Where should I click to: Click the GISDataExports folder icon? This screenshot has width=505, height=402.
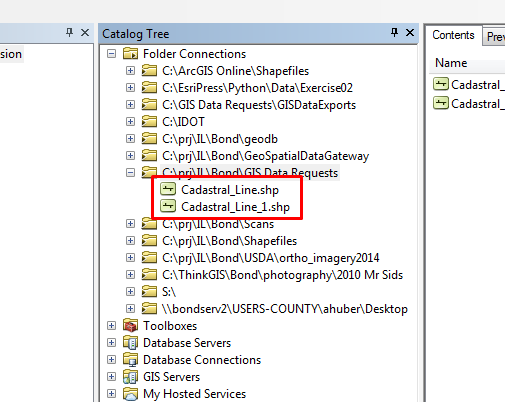point(149,104)
